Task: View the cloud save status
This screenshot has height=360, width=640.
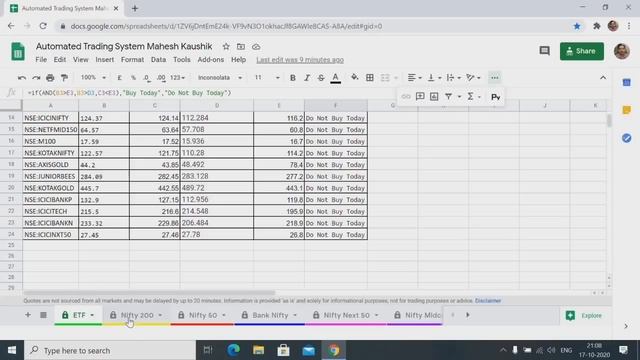Action: (256, 47)
